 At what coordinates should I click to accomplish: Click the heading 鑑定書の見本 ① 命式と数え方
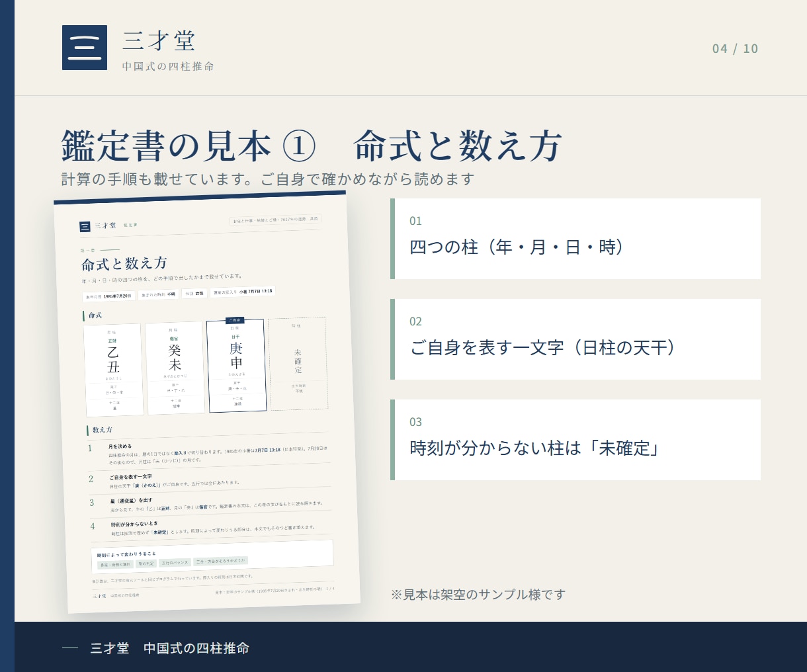312,146
